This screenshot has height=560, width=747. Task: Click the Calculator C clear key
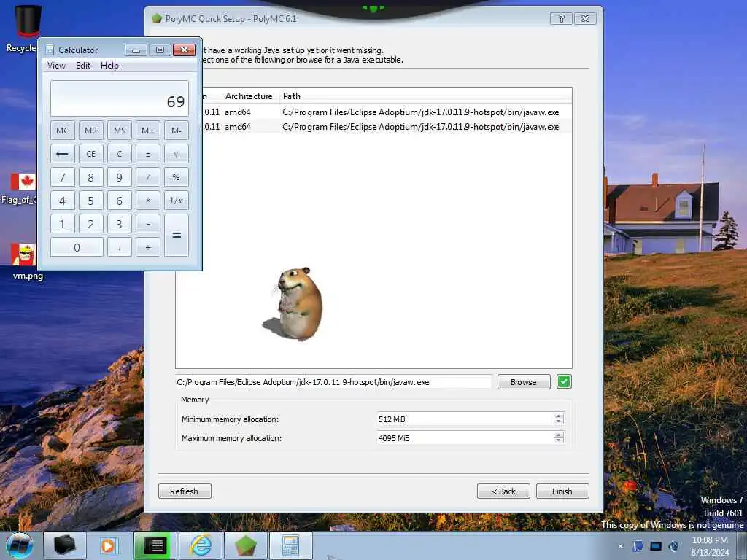119,154
